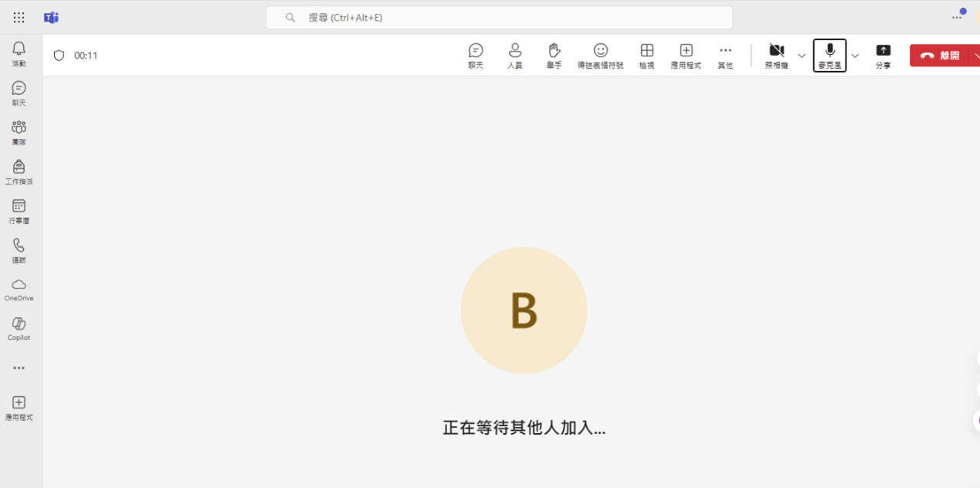This screenshot has width=980, height=488.
Task: Open the 聊天 chat panel in meeting toolbar
Action: 476,55
